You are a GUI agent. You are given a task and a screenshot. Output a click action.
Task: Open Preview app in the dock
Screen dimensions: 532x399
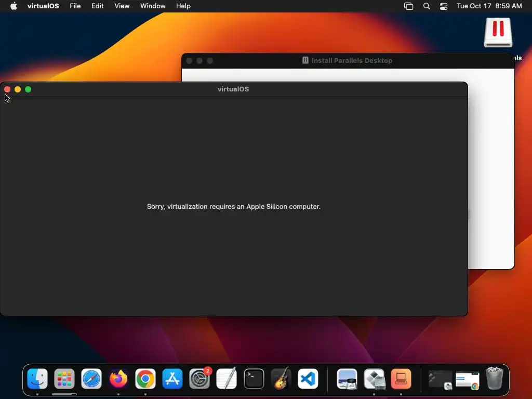pyautogui.click(x=347, y=379)
